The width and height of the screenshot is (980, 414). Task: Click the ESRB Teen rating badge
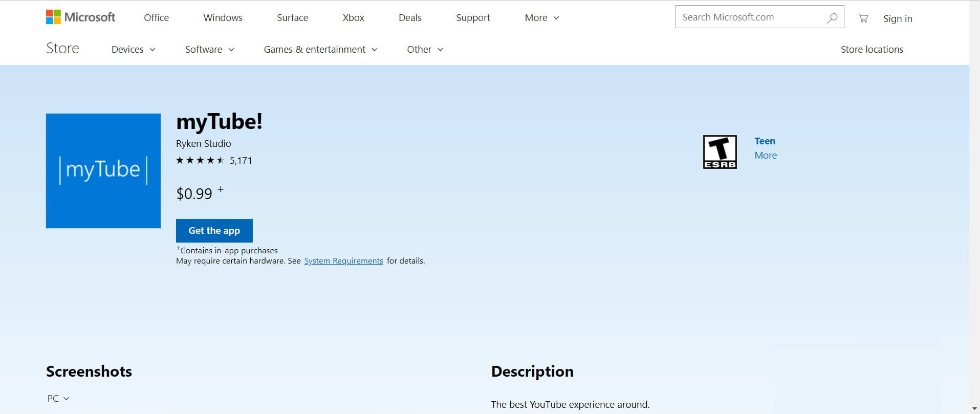click(x=720, y=152)
